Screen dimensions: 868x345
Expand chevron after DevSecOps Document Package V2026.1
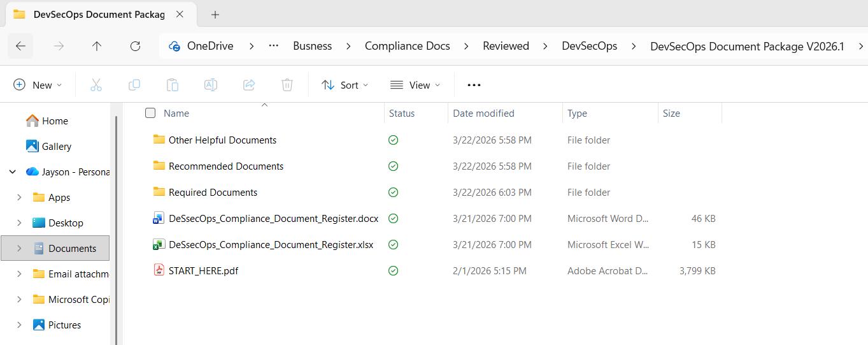[x=860, y=46]
